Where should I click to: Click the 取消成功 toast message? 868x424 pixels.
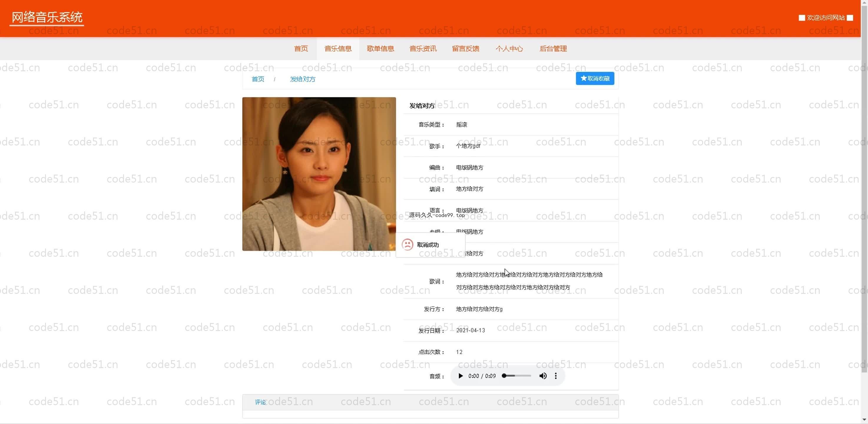[431, 245]
